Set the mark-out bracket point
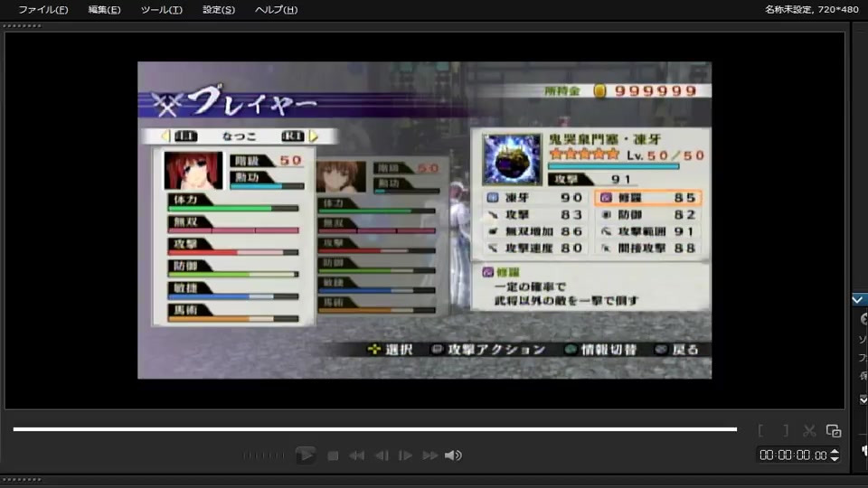This screenshot has height=488, width=868. pos(786,430)
